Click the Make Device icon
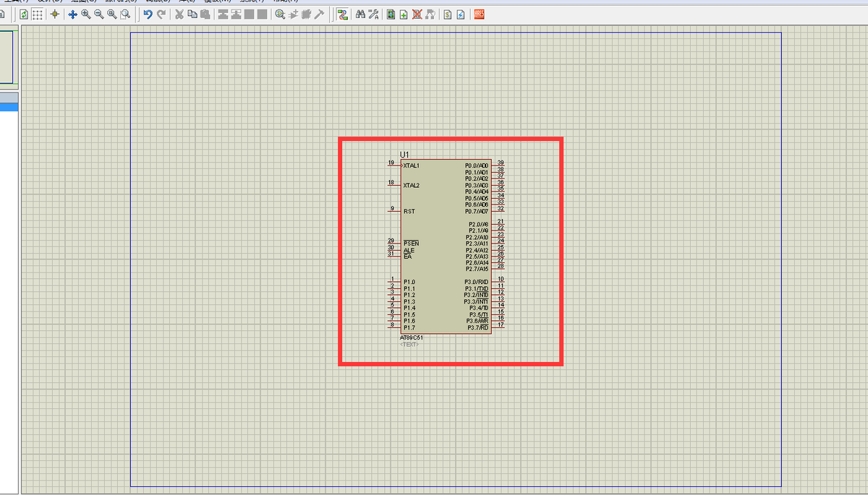The width and height of the screenshot is (868, 495). pos(293,14)
